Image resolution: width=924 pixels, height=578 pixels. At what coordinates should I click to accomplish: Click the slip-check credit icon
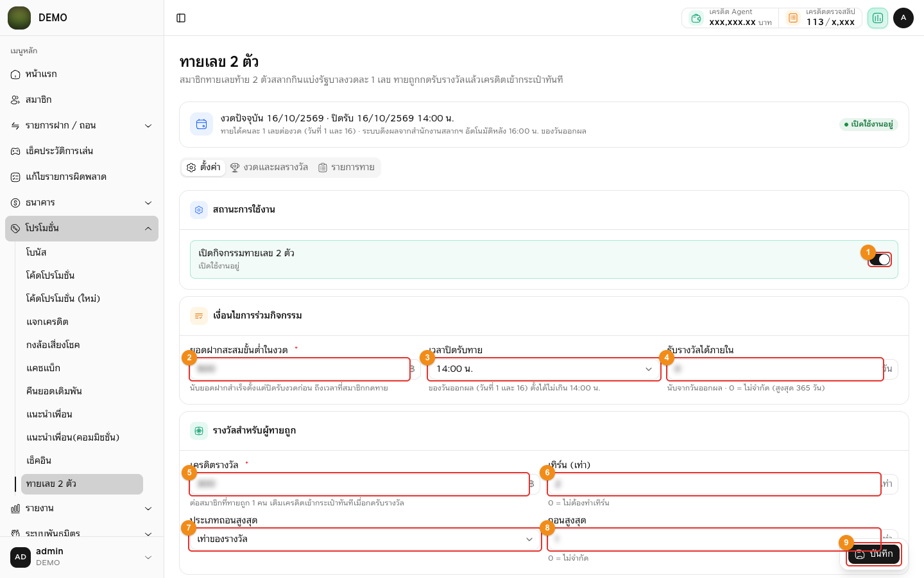tap(793, 18)
